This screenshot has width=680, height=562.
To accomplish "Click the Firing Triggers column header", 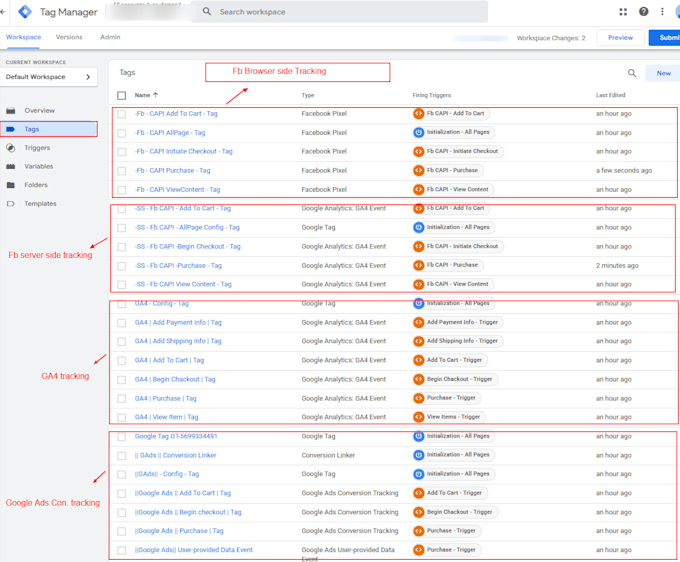I will tap(432, 95).
